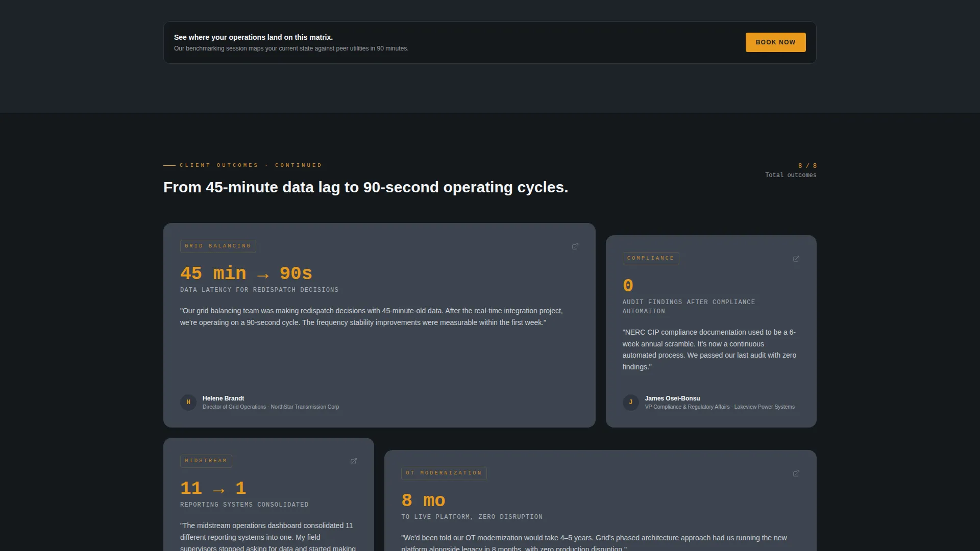Click the '8 mo' metric
The width and height of the screenshot is (980, 551).
pos(423,500)
